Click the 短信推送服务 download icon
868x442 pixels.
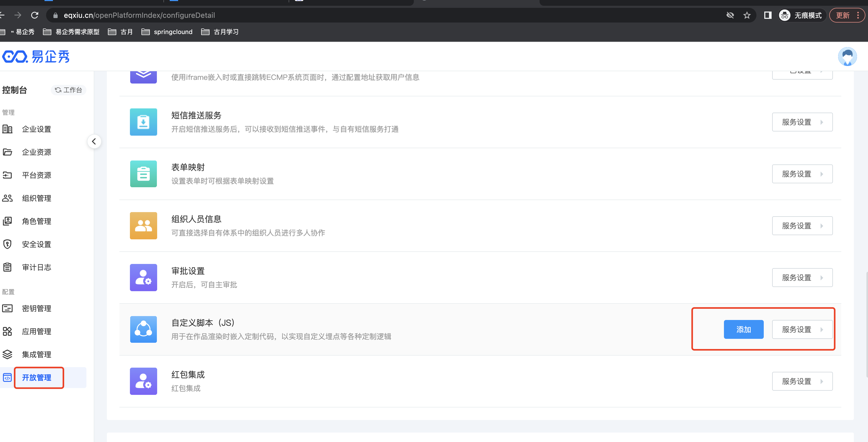(143, 122)
